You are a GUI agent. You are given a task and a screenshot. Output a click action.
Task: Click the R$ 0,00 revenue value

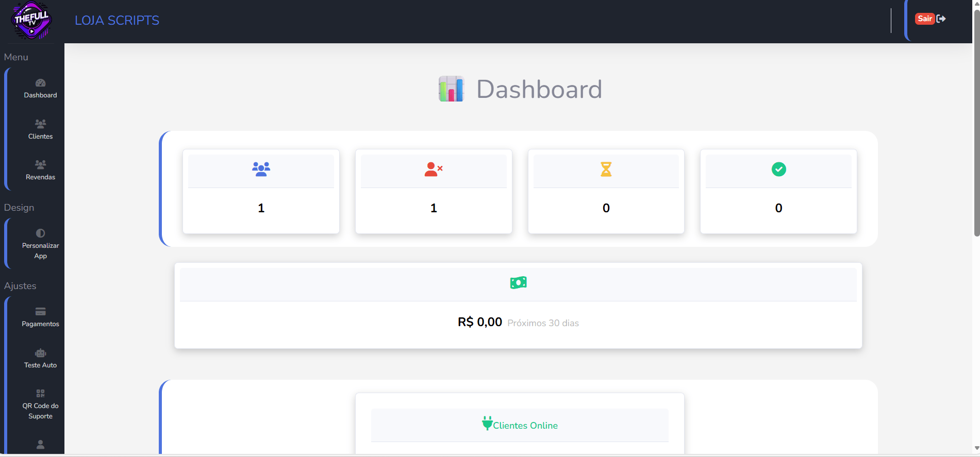pos(480,322)
